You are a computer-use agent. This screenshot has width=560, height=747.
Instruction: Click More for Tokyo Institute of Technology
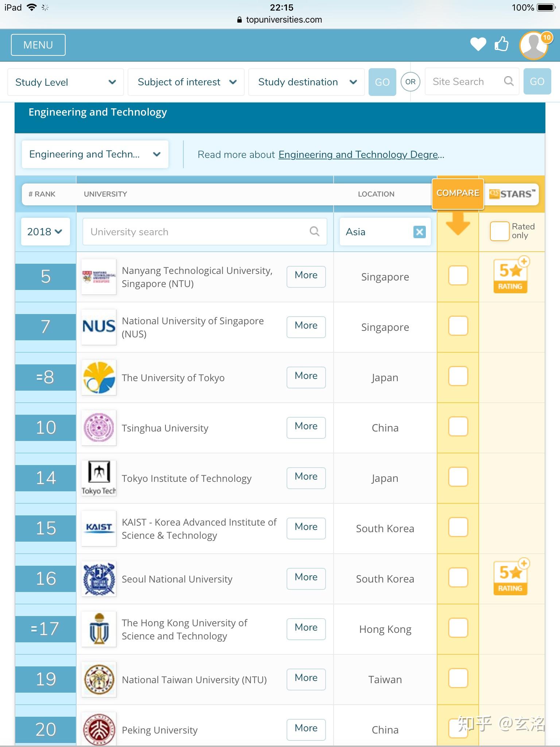pos(306,478)
